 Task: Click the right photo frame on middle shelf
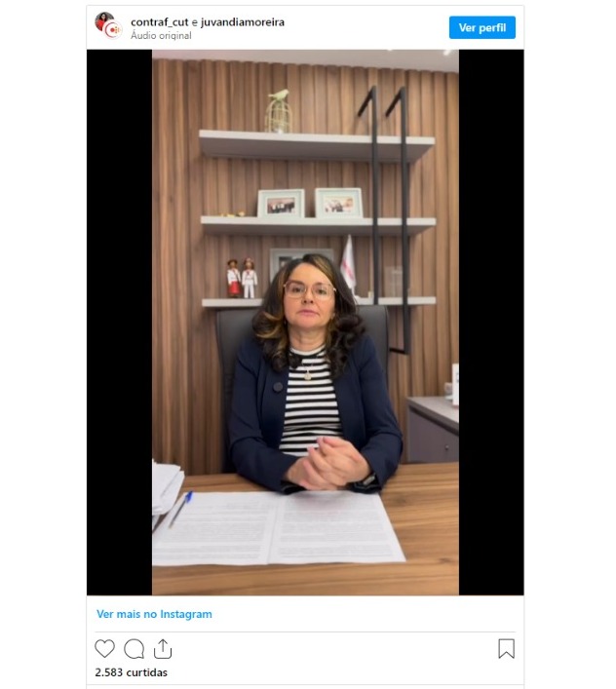click(x=339, y=203)
